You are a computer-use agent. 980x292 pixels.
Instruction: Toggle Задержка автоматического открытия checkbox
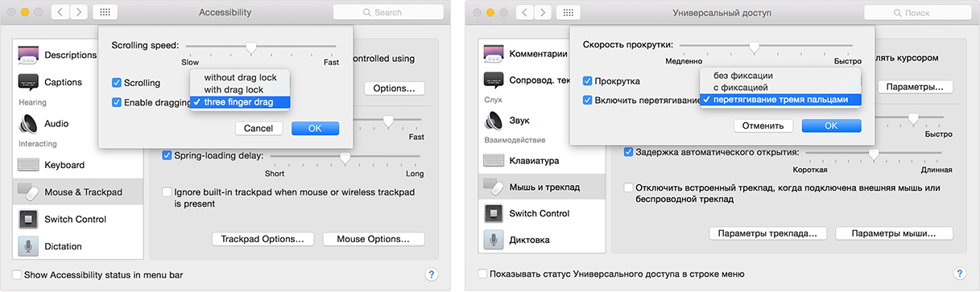click(x=629, y=151)
